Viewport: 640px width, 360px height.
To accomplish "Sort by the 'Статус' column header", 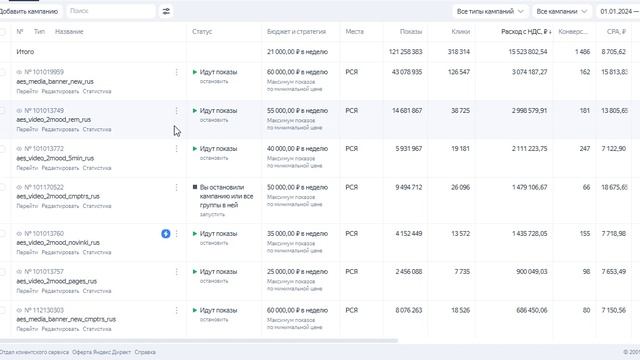I will tap(202, 32).
